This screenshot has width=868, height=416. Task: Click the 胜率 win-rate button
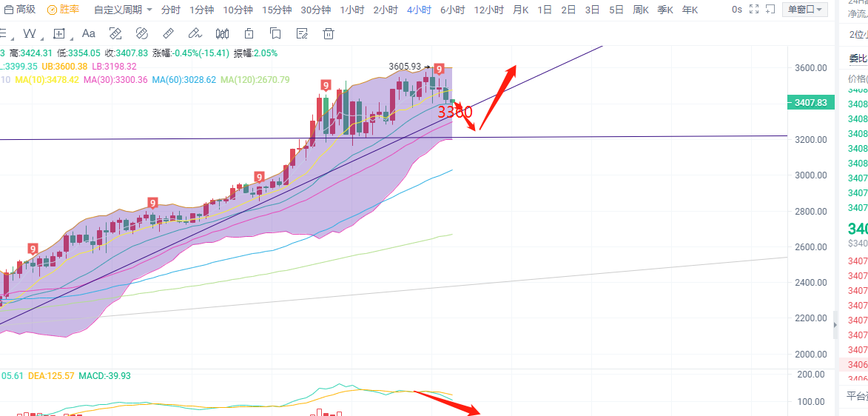63,10
